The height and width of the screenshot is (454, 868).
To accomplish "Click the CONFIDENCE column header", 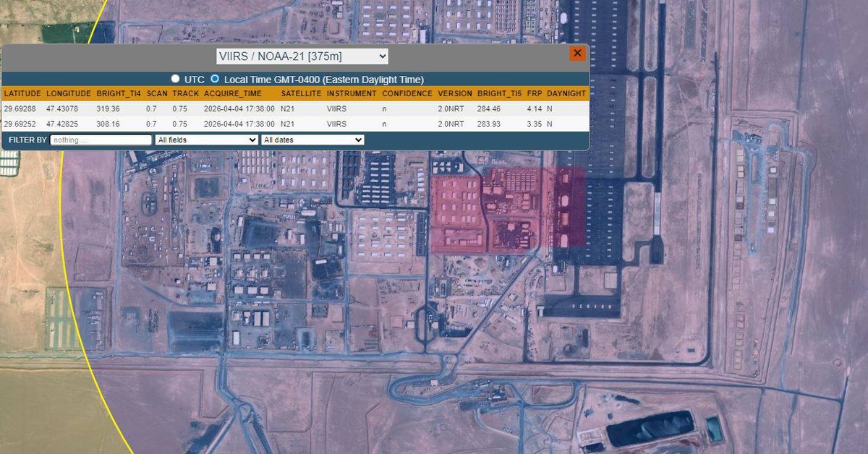I will click(407, 93).
